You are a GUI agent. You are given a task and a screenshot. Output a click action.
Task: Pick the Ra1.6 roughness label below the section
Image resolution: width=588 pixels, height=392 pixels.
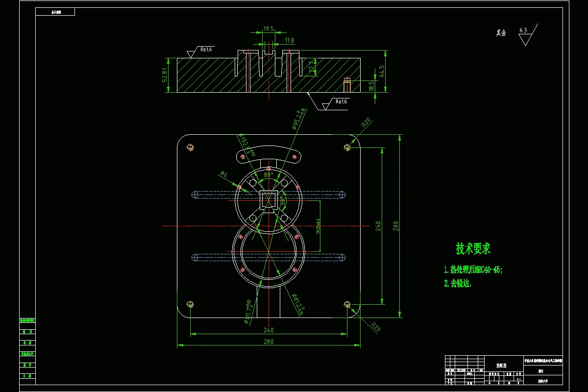[341, 101]
